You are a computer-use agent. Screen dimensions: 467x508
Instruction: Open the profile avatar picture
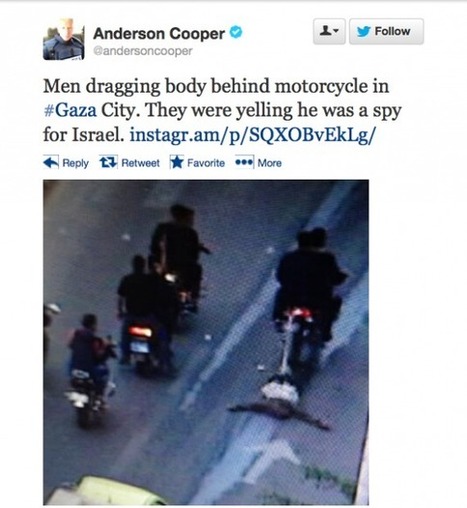coord(63,39)
